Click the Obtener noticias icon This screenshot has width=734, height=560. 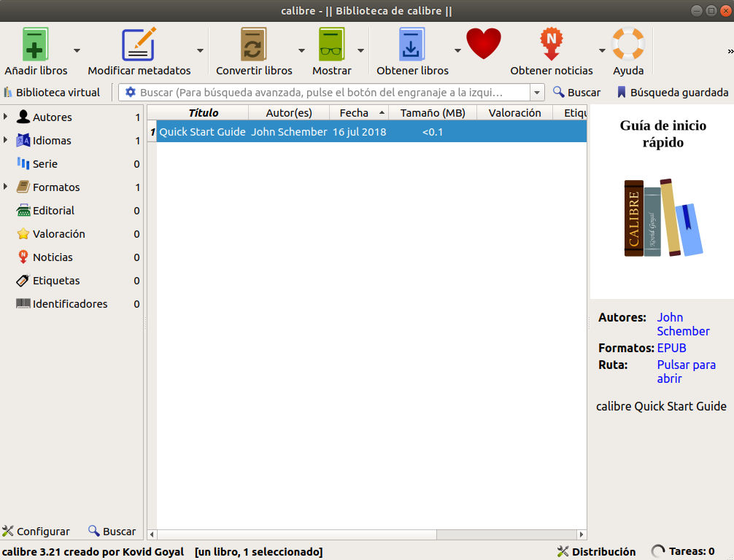pos(552,44)
